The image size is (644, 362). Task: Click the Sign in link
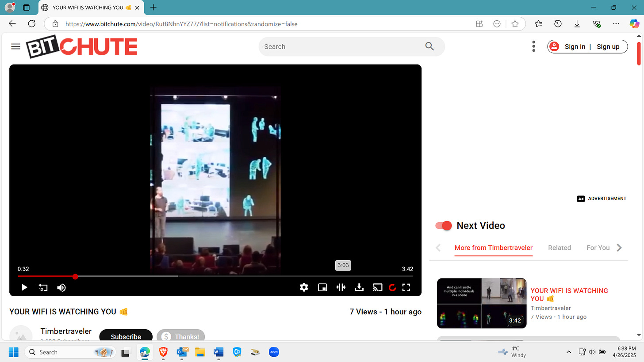point(575,46)
